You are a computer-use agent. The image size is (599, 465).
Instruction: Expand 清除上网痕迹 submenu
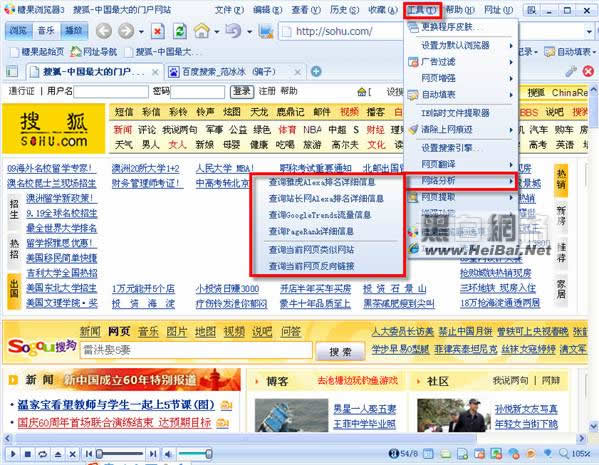(x=461, y=130)
